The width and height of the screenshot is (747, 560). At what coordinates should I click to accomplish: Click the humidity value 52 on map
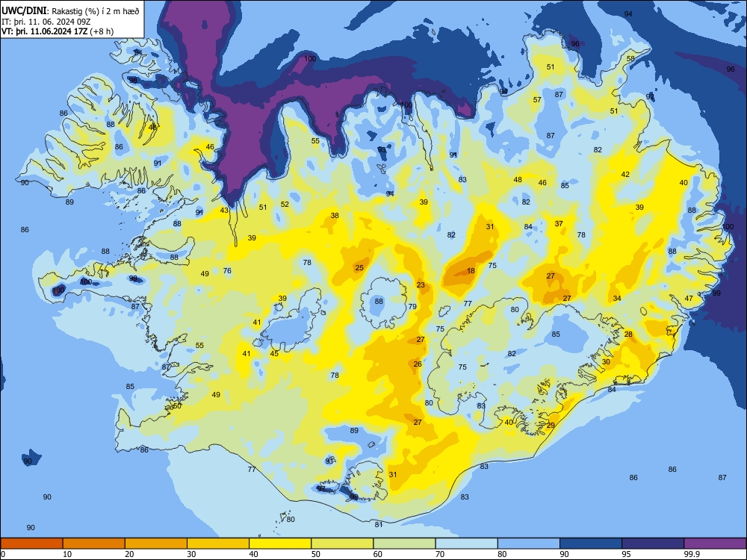pos(285,205)
